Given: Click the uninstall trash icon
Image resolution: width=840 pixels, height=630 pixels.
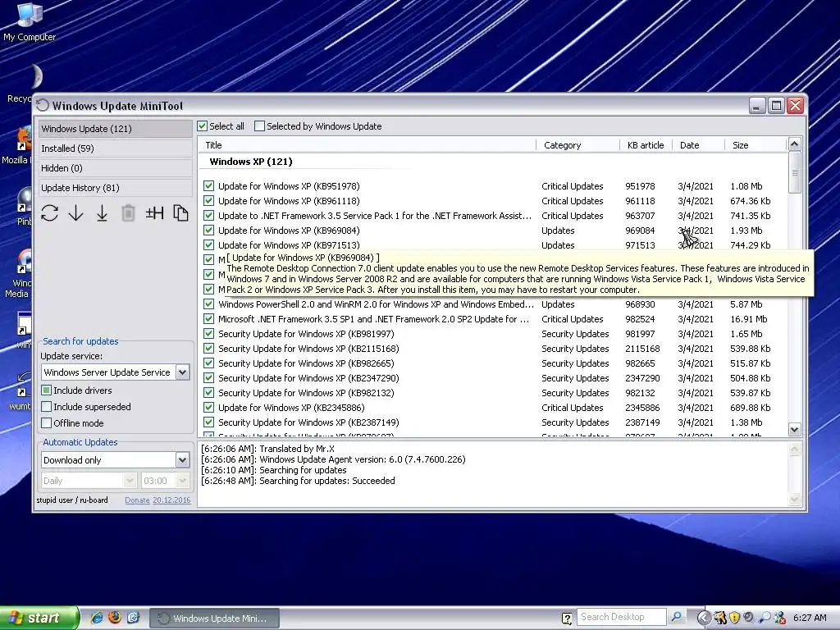Looking at the screenshot, I should coord(128,213).
